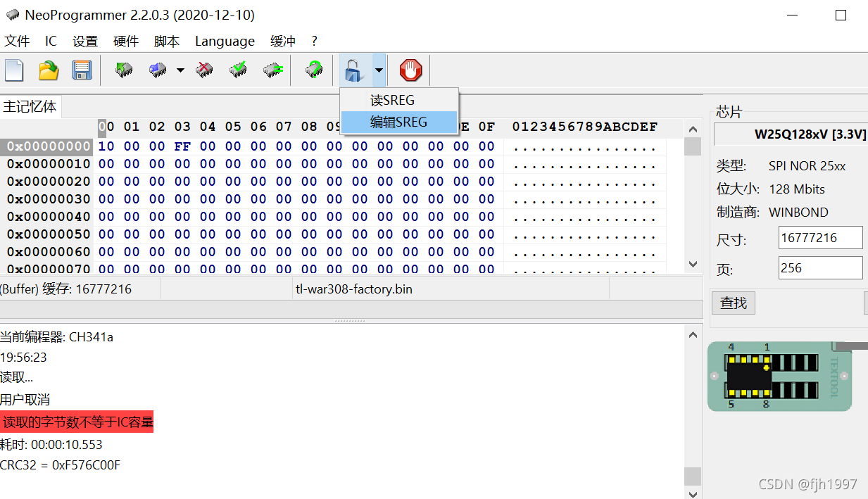Open the 缓冲 menu
The height and width of the screenshot is (499, 868).
283,42
